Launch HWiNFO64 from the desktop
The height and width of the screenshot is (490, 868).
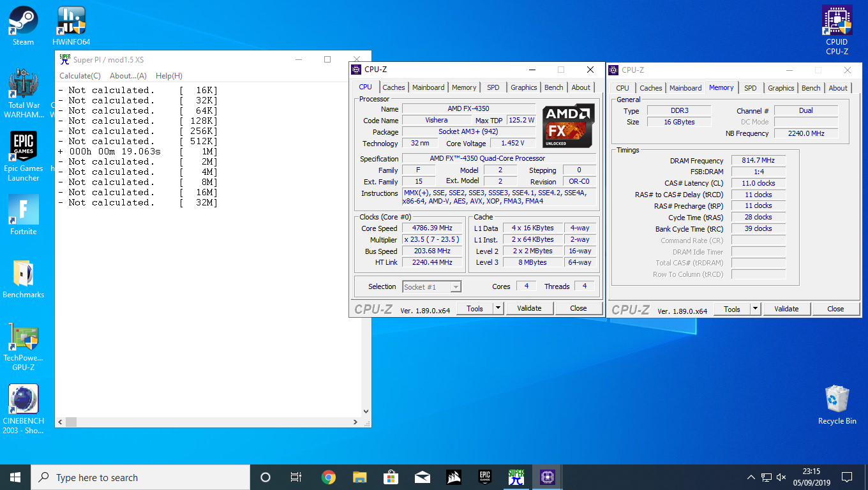(71, 26)
